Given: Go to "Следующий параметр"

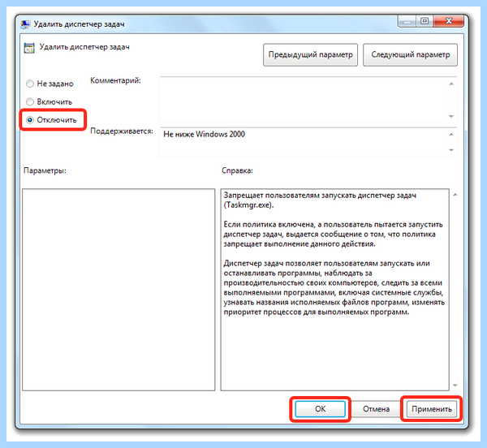Looking at the screenshot, I should [410, 54].
